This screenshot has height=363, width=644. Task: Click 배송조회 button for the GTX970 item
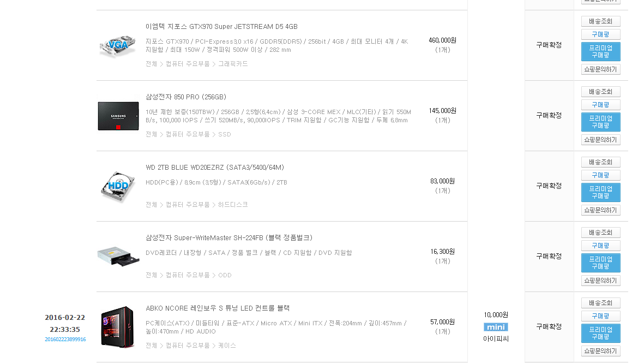600,22
